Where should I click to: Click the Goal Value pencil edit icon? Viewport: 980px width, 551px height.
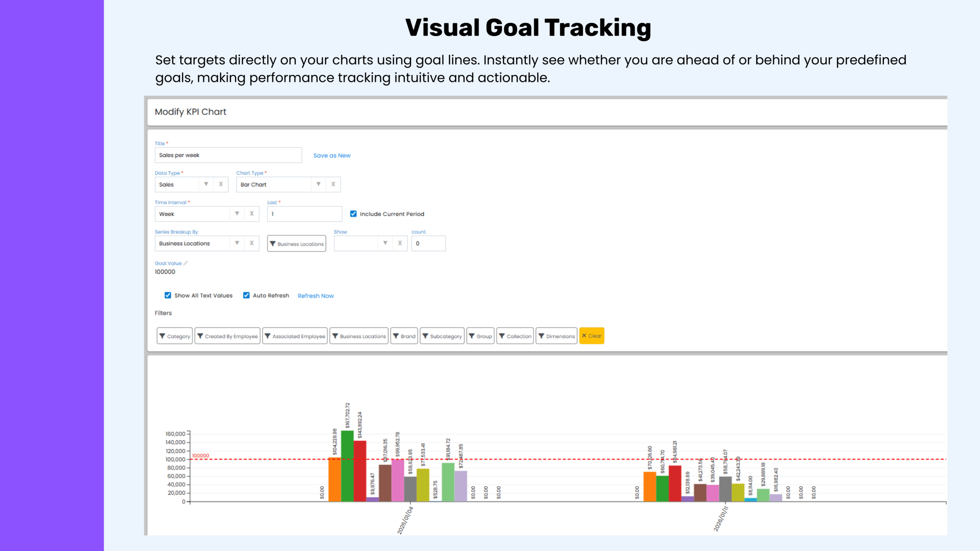coord(186,263)
